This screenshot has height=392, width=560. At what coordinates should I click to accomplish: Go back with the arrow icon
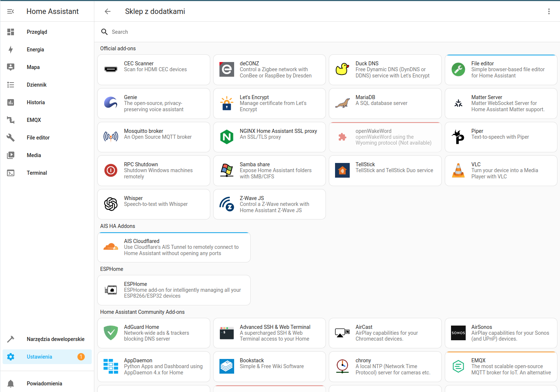(x=108, y=11)
